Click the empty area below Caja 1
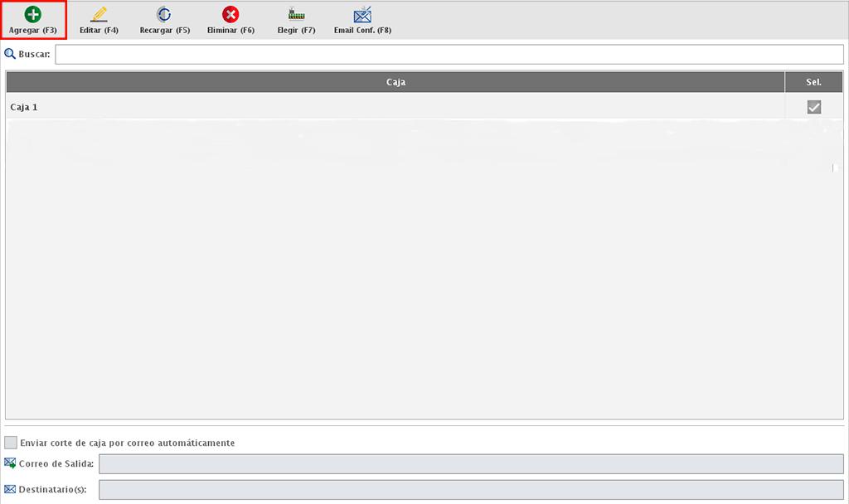This screenshot has width=849, height=504. click(x=395, y=274)
